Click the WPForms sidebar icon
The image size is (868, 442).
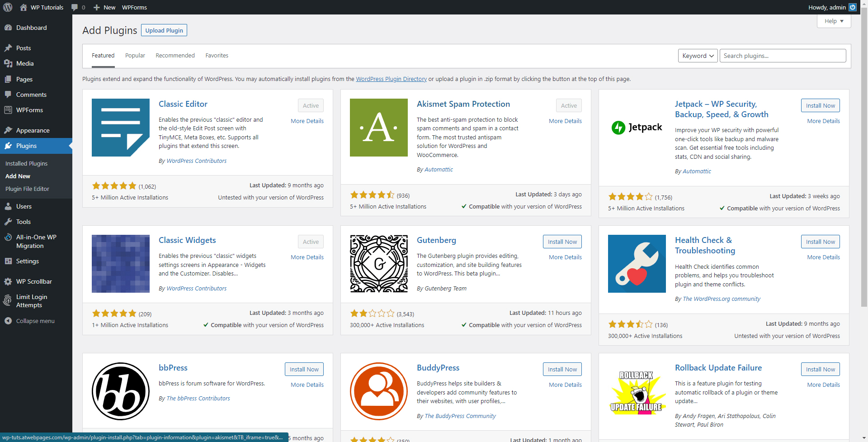click(8, 110)
